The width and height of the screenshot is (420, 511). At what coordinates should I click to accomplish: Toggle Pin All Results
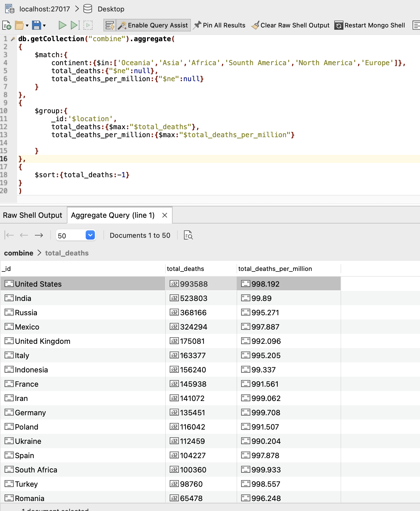tap(219, 25)
